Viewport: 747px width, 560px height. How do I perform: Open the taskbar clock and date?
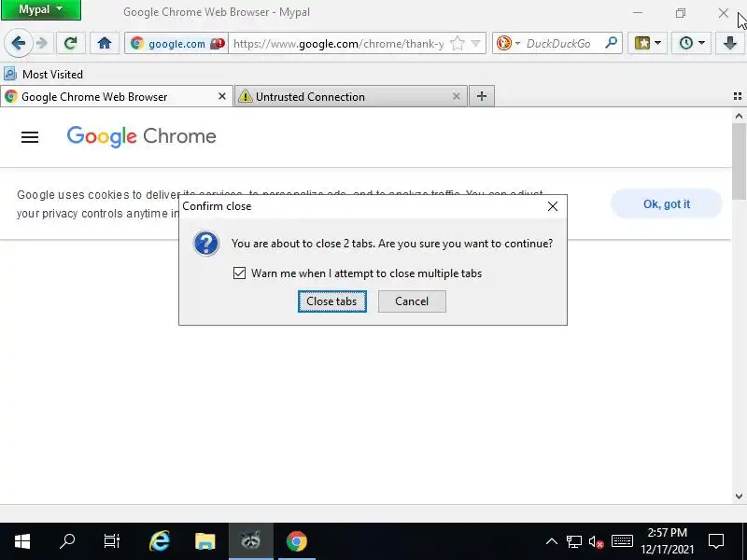click(668, 541)
